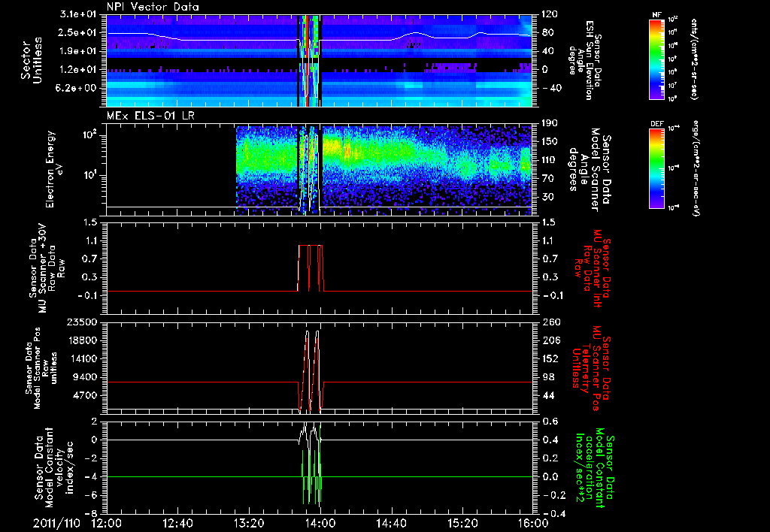
Task: Click the "Sector Unitless" axis label
Action: (x=32, y=60)
